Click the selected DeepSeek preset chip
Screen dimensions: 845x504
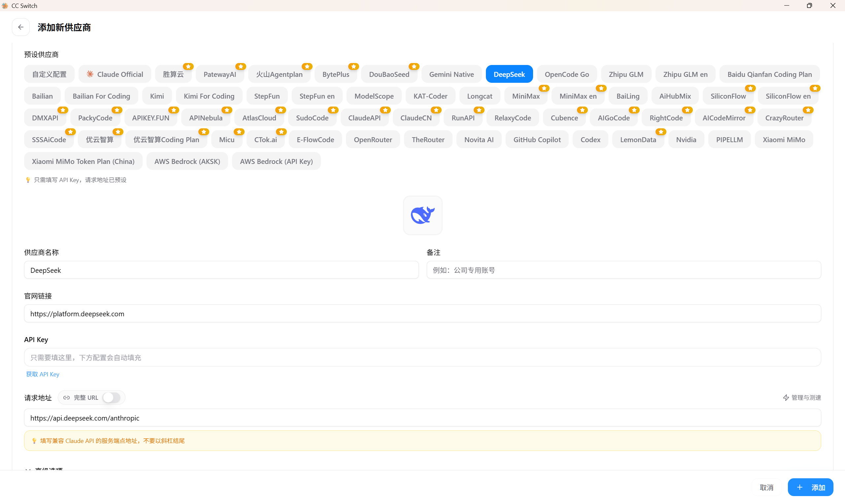pos(509,74)
